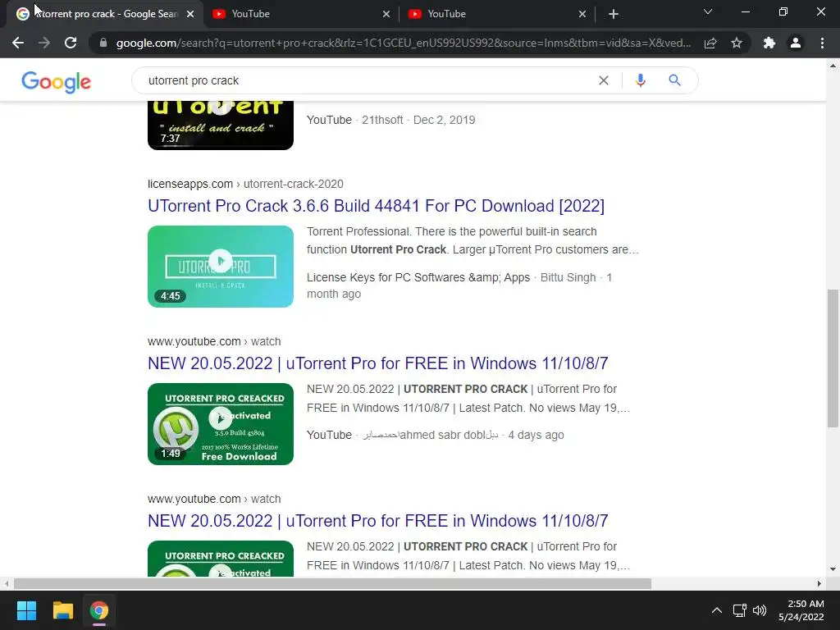The width and height of the screenshot is (840, 630).
Task: Open the Extensions puzzle icon
Action: coord(769,43)
